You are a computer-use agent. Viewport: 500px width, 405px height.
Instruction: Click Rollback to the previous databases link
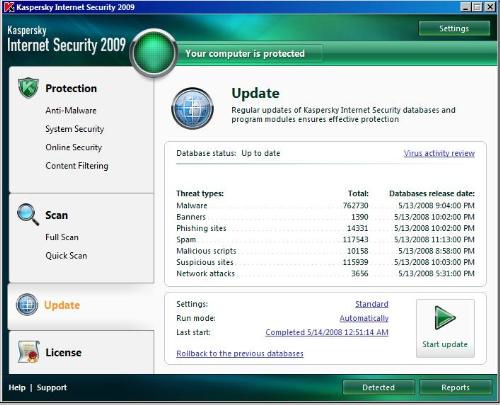point(240,353)
